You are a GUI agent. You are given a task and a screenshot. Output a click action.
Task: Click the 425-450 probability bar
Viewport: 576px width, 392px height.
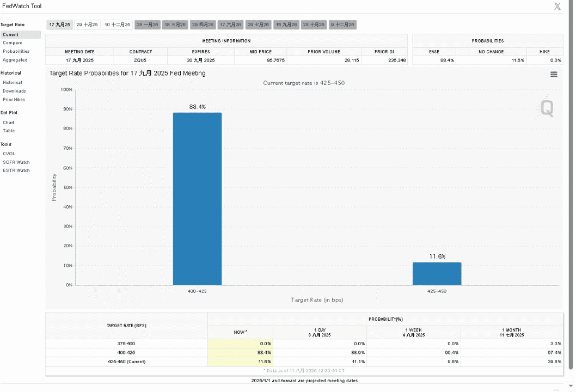click(x=437, y=274)
